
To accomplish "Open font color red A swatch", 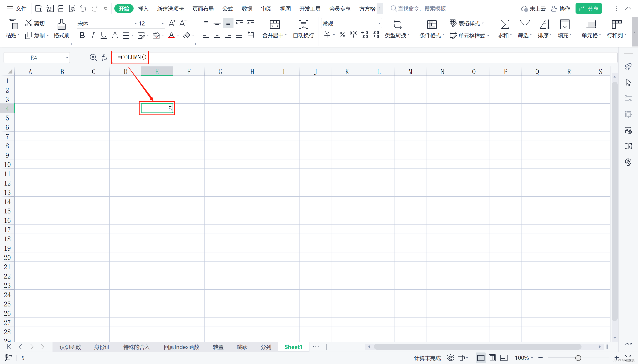I will click(x=171, y=35).
